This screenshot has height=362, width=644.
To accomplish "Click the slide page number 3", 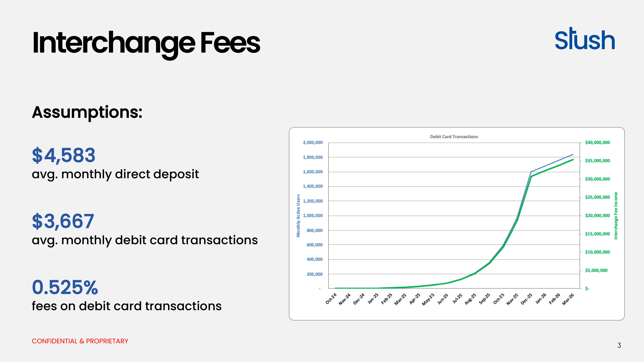I will coord(619,346).
